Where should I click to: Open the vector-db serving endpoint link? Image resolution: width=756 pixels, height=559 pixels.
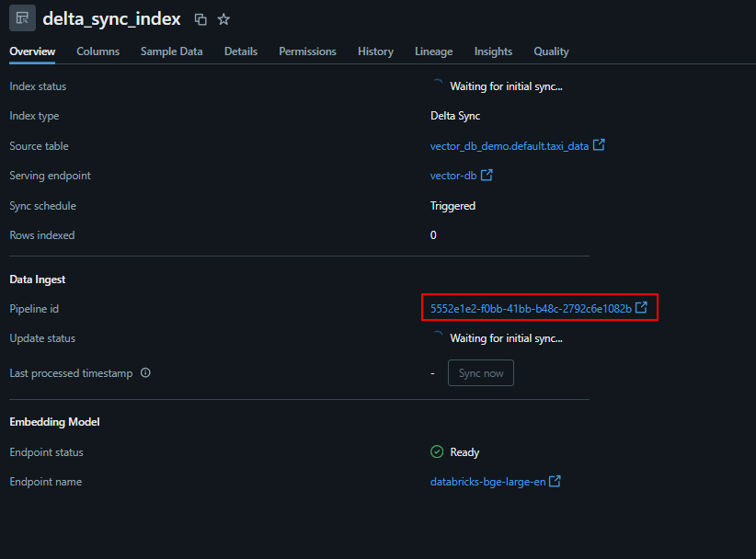point(453,176)
